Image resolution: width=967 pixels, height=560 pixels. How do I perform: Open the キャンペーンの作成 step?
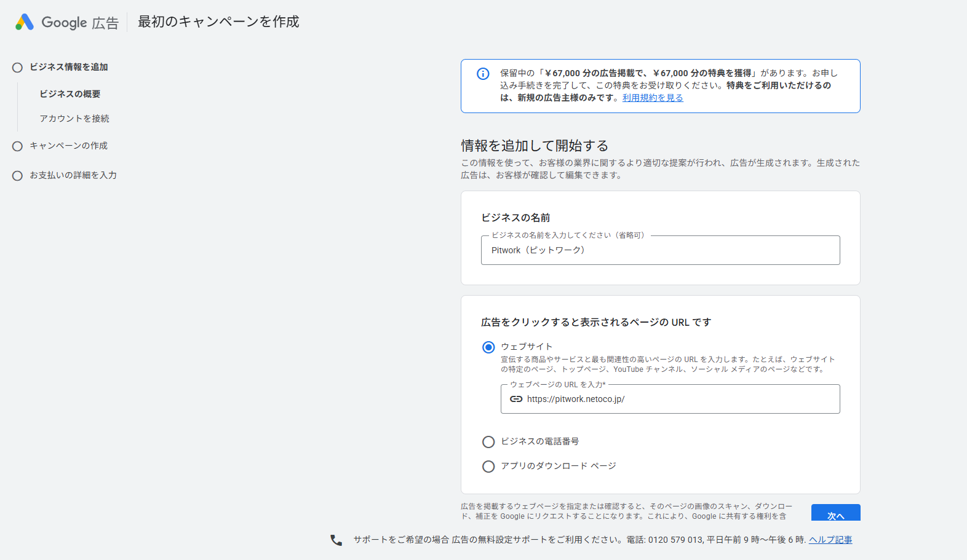pyautogui.click(x=69, y=146)
